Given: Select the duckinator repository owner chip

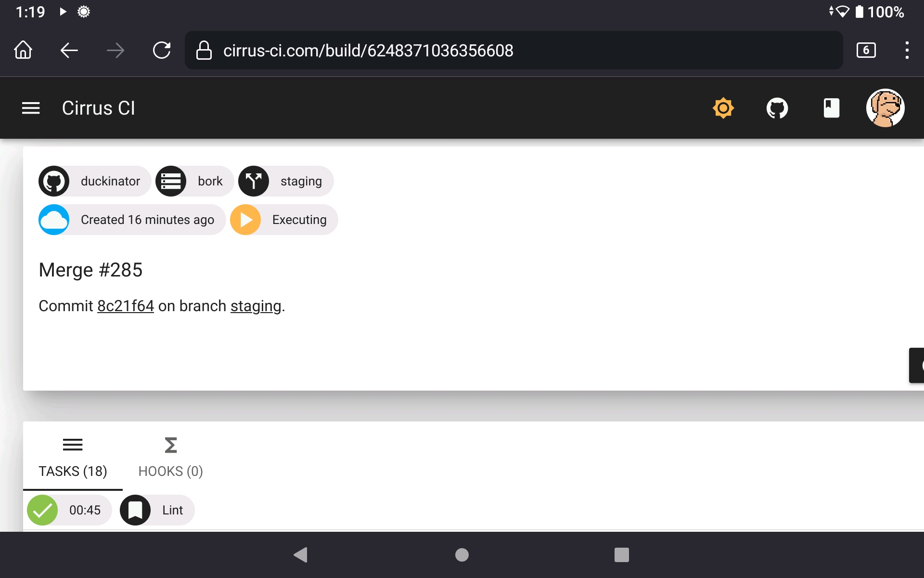Looking at the screenshot, I should (94, 181).
